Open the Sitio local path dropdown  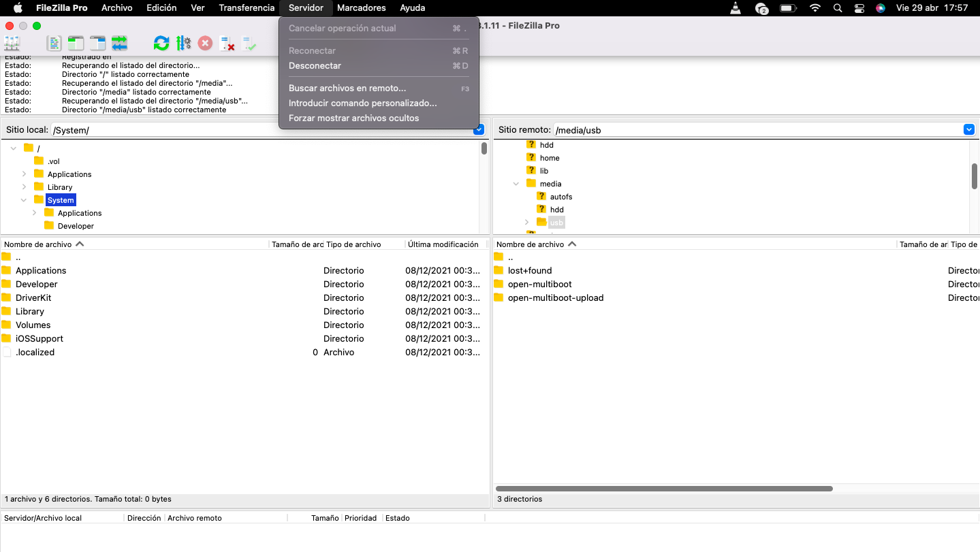pos(479,129)
